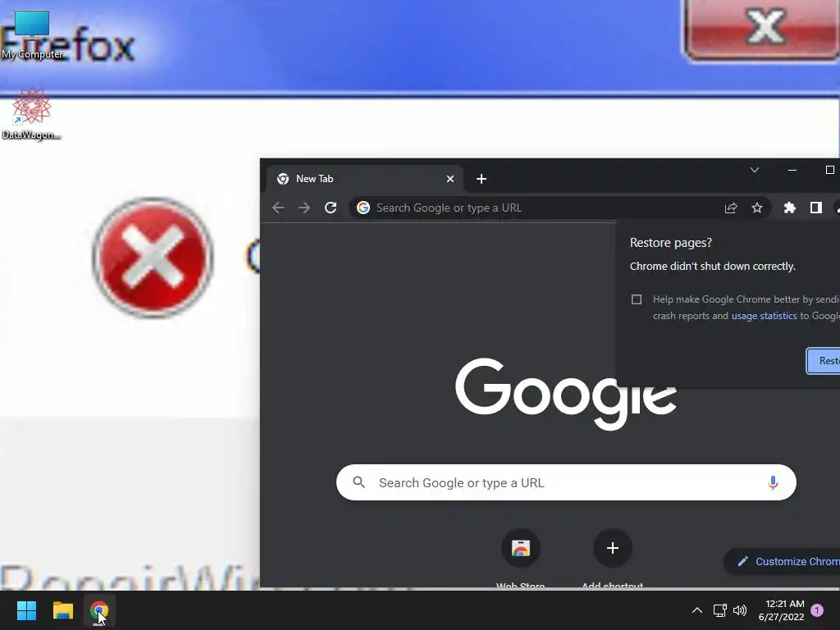Open the network status tray icon
Viewport: 840px width, 630px height.
(x=719, y=610)
